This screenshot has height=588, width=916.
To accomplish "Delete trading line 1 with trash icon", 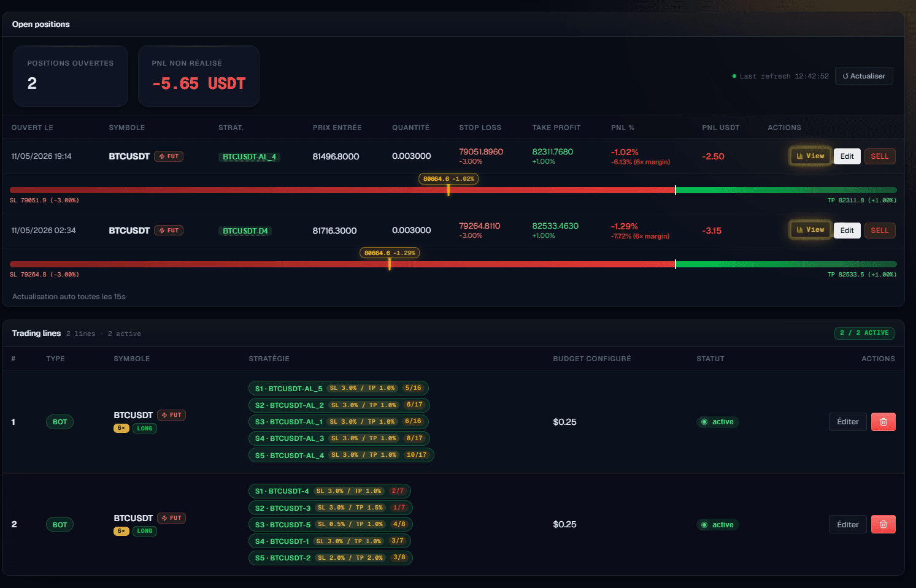I will click(883, 422).
